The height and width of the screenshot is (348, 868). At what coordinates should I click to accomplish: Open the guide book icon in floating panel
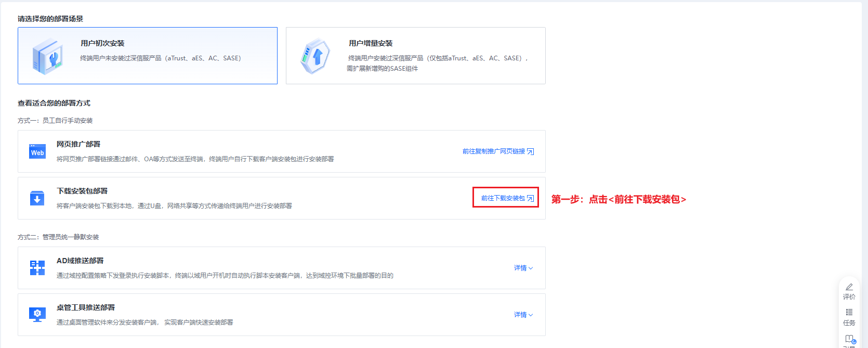pyautogui.click(x=849, y=339)
